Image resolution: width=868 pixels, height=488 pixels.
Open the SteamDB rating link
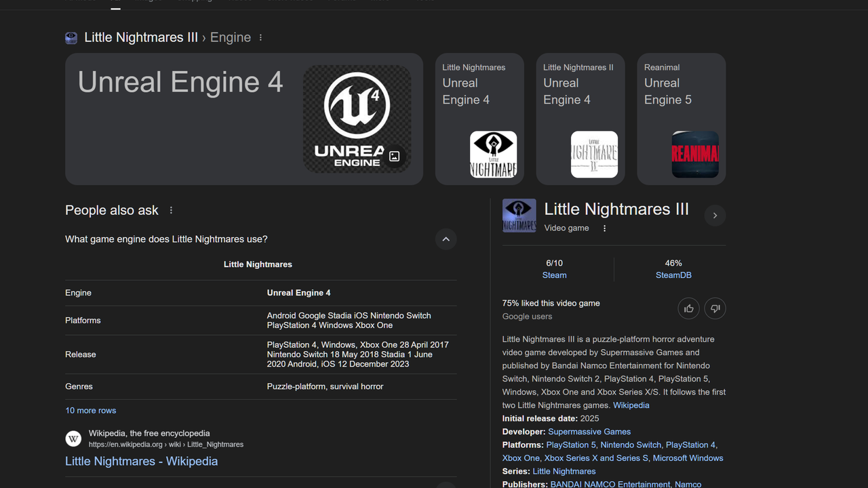click(x=673, y=275)
